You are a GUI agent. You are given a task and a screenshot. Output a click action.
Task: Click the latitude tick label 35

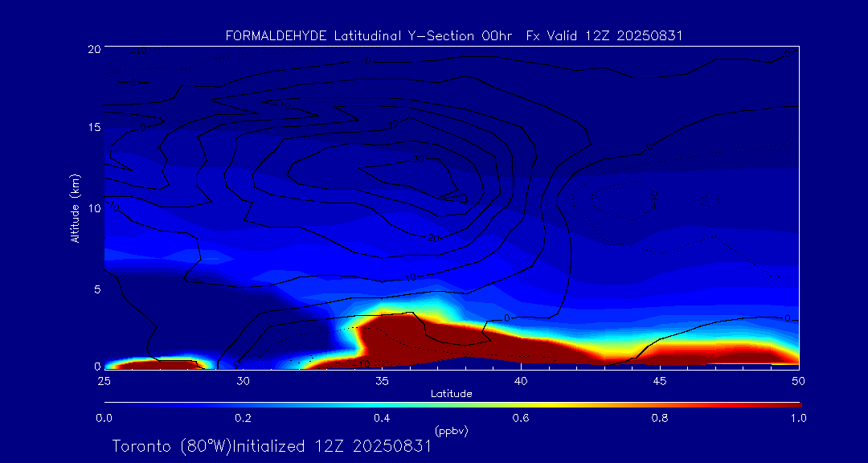tap(382, 381)
